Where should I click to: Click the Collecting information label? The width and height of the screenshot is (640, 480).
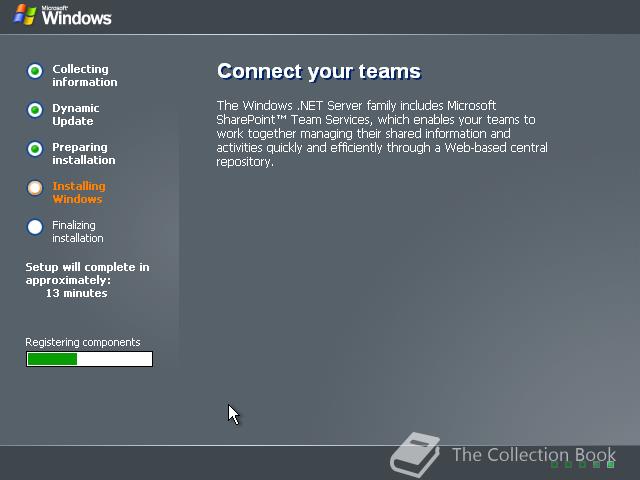85,76
